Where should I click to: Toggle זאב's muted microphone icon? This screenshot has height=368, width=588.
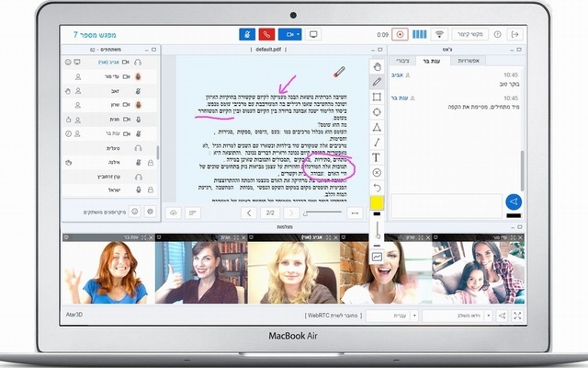139,91
